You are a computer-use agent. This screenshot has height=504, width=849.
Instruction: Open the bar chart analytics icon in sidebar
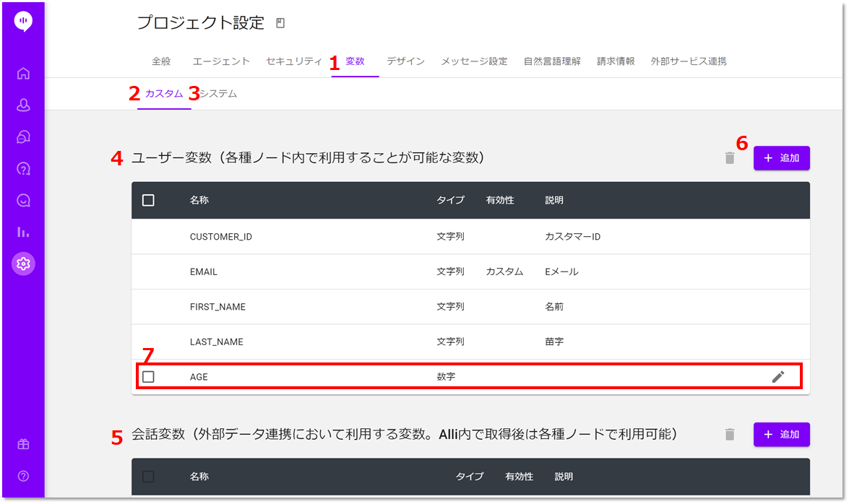click(x=23, y=233)
